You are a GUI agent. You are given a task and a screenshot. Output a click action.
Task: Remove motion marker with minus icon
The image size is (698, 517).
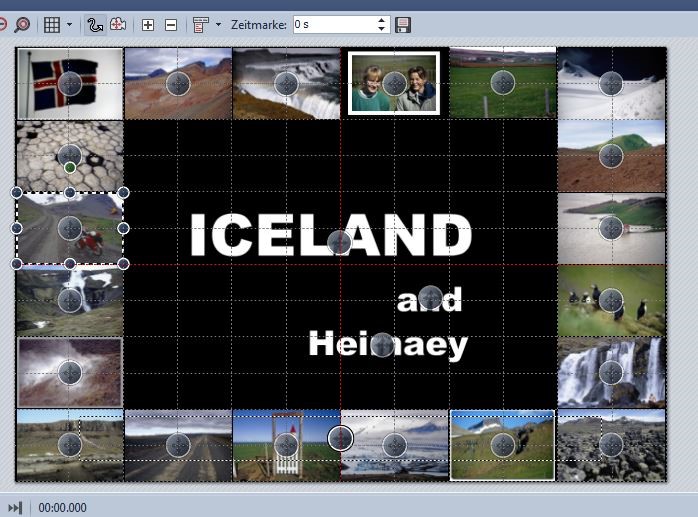171,24
